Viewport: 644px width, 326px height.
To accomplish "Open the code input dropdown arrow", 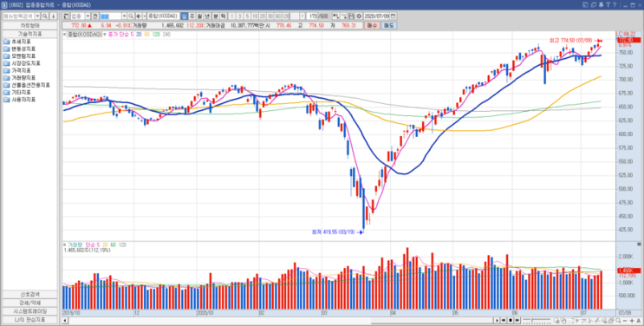I will (x=124, y=16).
